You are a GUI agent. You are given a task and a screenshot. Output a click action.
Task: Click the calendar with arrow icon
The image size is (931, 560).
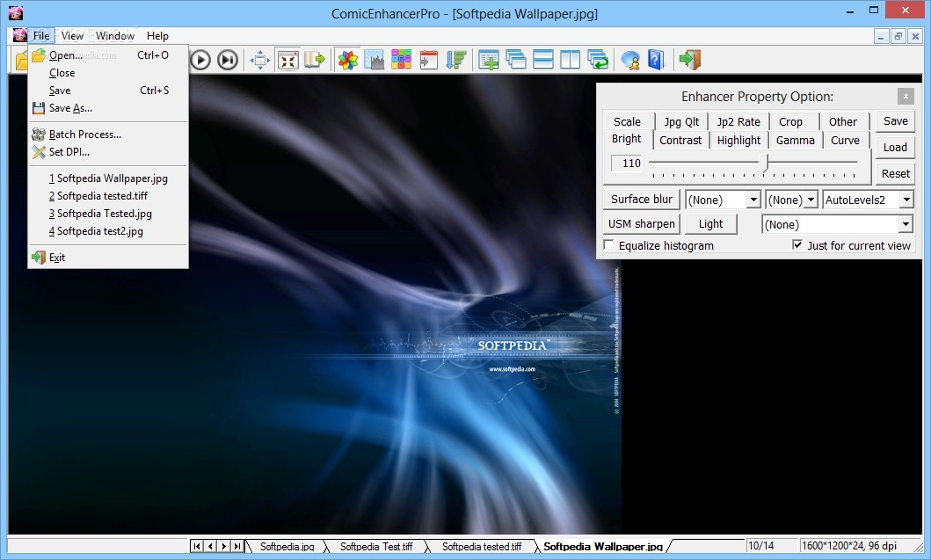pos(429,60)
